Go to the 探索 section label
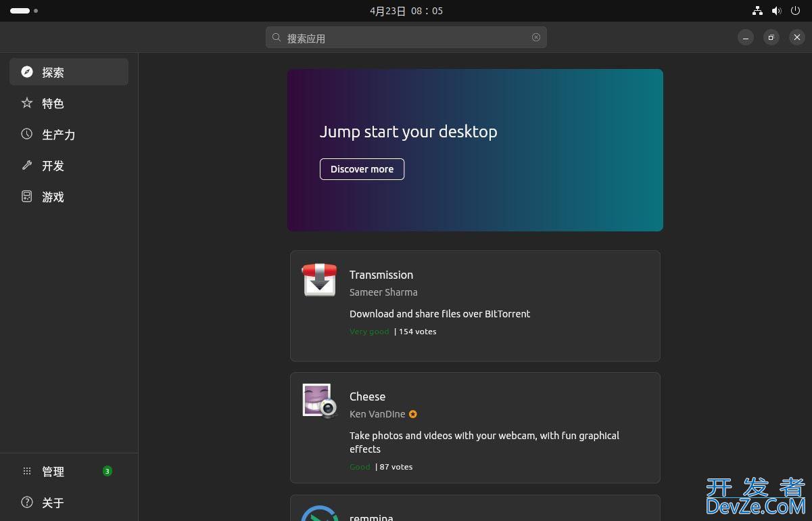Image resolution: width=812 pixels, height=521 pixels. (53, 72)
